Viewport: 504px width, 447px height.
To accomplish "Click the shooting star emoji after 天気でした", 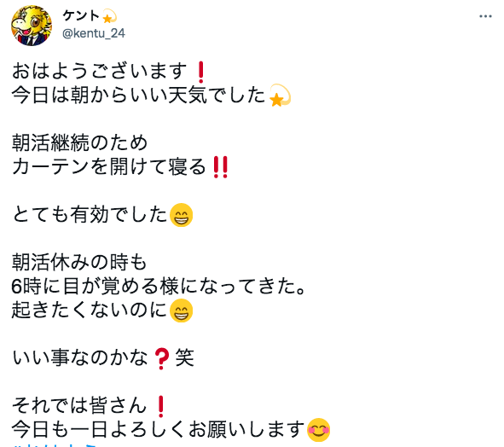I will (280, 96).
